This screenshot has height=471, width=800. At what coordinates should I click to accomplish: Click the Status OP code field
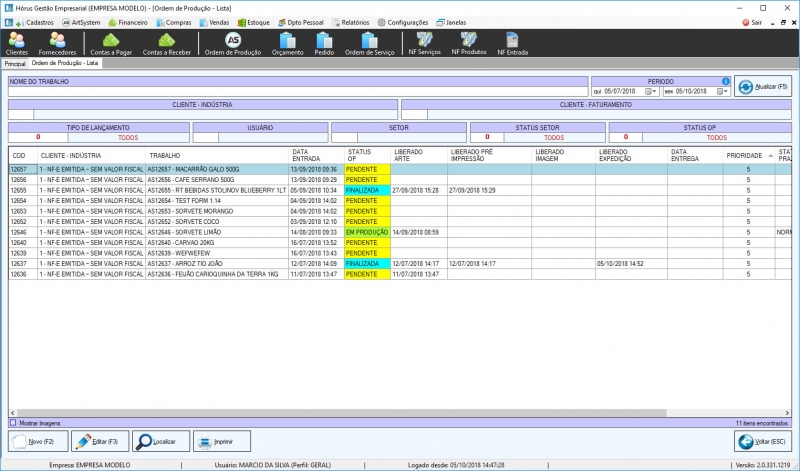click(x=626, y=137)
